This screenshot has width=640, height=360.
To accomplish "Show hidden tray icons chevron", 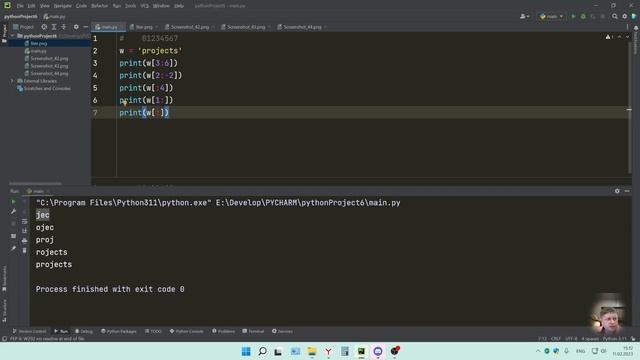I will 538,351.
